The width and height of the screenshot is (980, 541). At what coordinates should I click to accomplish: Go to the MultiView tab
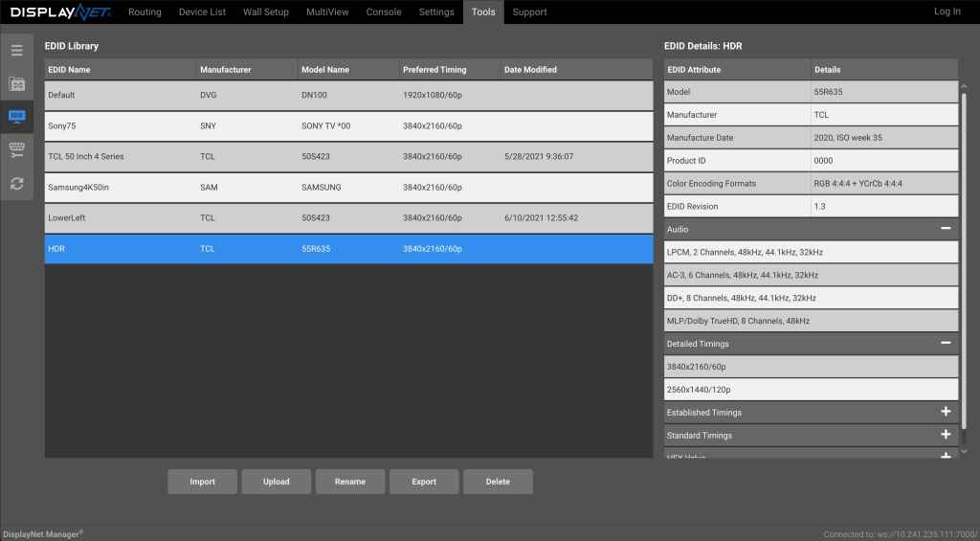click(x=327, y=11)
